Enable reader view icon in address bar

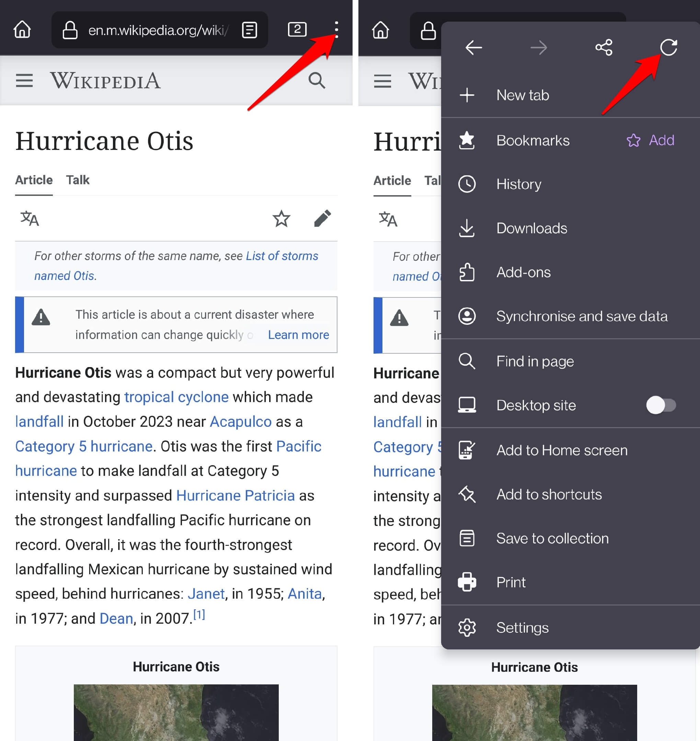249,30
